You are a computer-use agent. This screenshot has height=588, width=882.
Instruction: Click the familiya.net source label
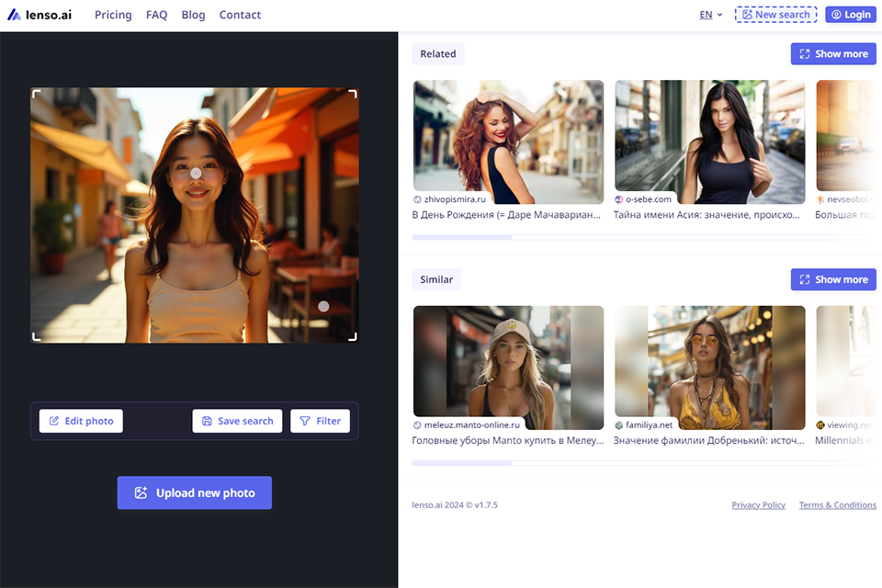click(644, 424)
